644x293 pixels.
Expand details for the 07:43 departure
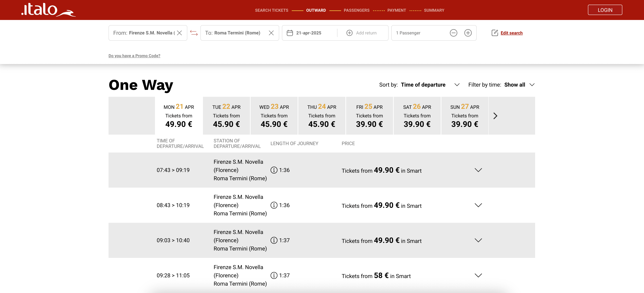(479, 170)
